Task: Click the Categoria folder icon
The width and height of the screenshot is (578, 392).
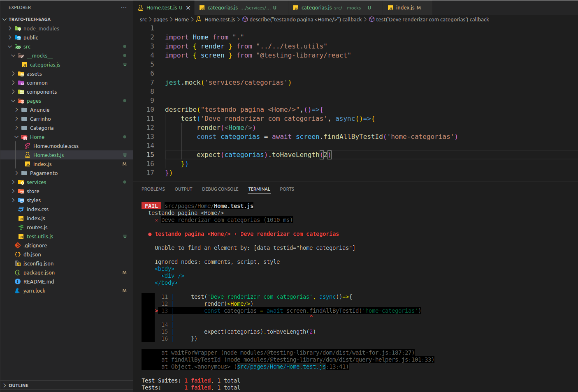Action: 24,128
